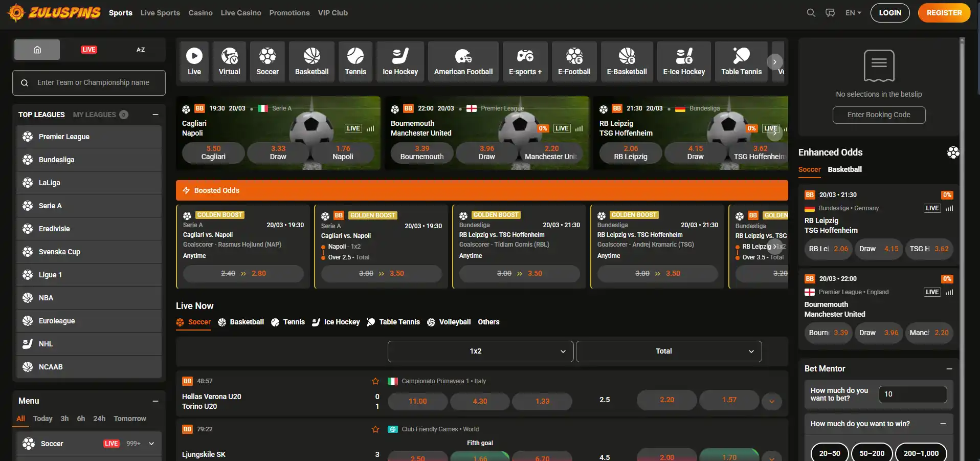The height and width of the screenshot is (461, 980).
Task: Choose the Soccer sport icon in carousel
Action: tap(268, 61)
